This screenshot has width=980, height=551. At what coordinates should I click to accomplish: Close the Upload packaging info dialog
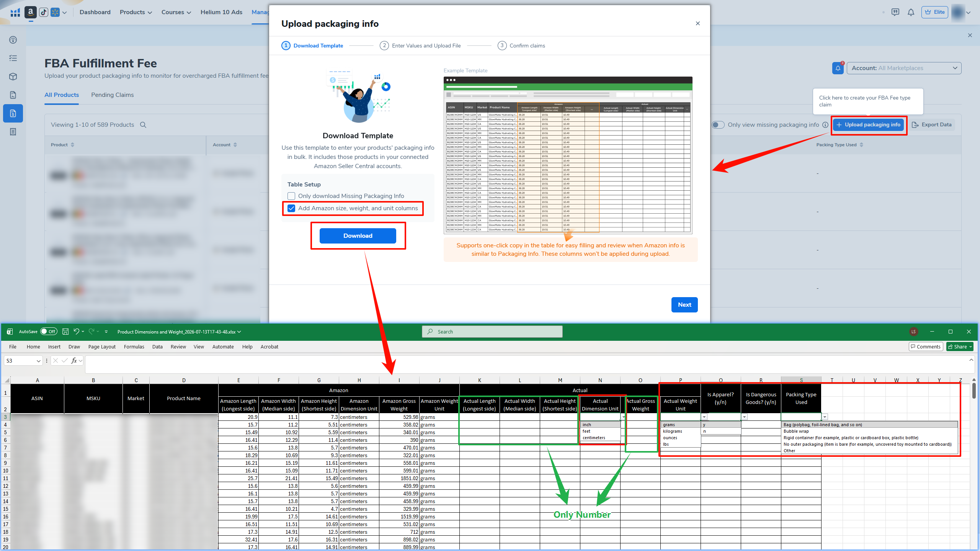point(698,23)
